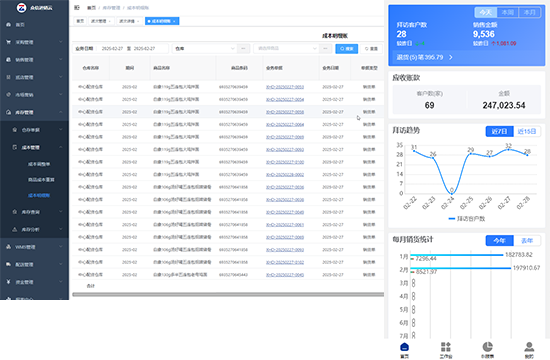The width and height of the screenshot is (550, 360).
Task: Expand the WMS management sidebar menu
Action: coord(34,247)
